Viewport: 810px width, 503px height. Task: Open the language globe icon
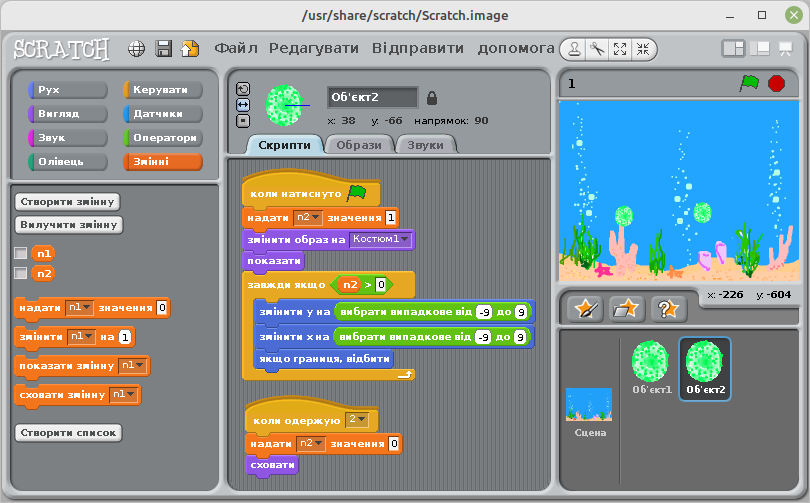[x=136, y=49]
